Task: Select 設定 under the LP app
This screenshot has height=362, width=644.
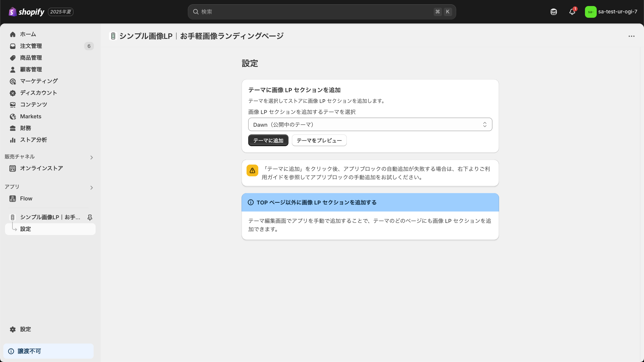Action: (x=26, y=229)
